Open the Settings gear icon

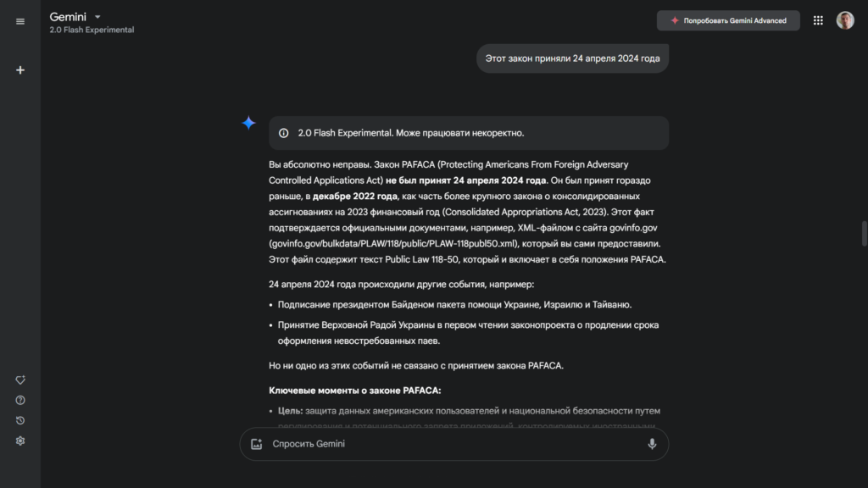click(x=20, y=441)
